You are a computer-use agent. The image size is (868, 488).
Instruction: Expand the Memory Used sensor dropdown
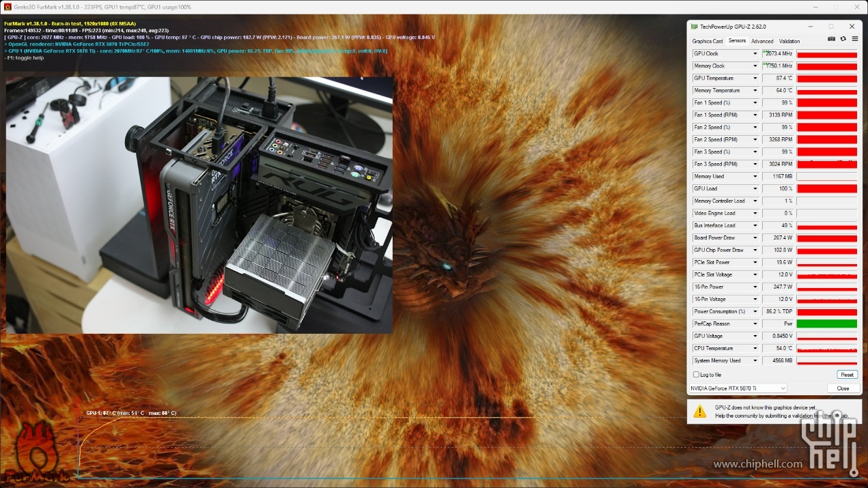coord(755,177)
